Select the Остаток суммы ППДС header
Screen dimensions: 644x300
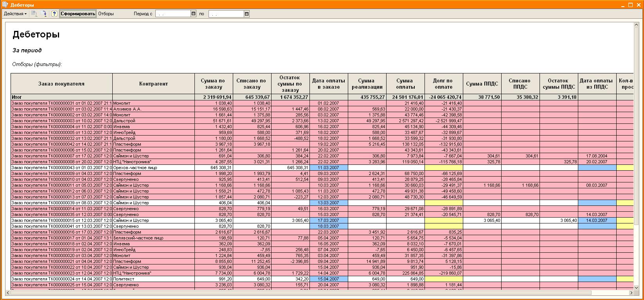point(559,84)
